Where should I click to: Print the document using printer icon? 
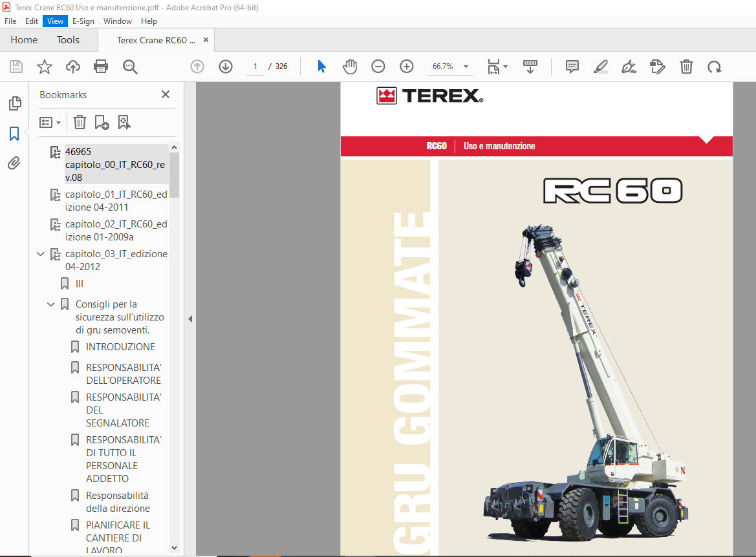point(101,67)
